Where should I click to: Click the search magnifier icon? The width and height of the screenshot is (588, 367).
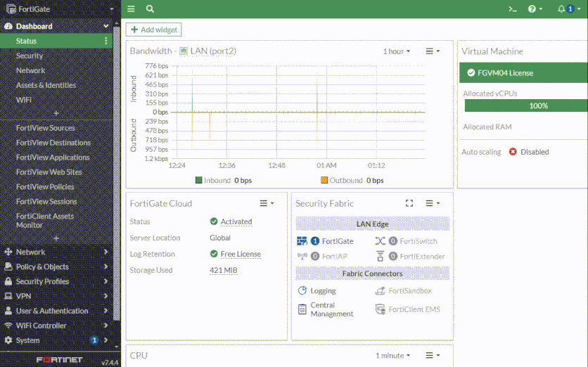click(x=150, y=9)
